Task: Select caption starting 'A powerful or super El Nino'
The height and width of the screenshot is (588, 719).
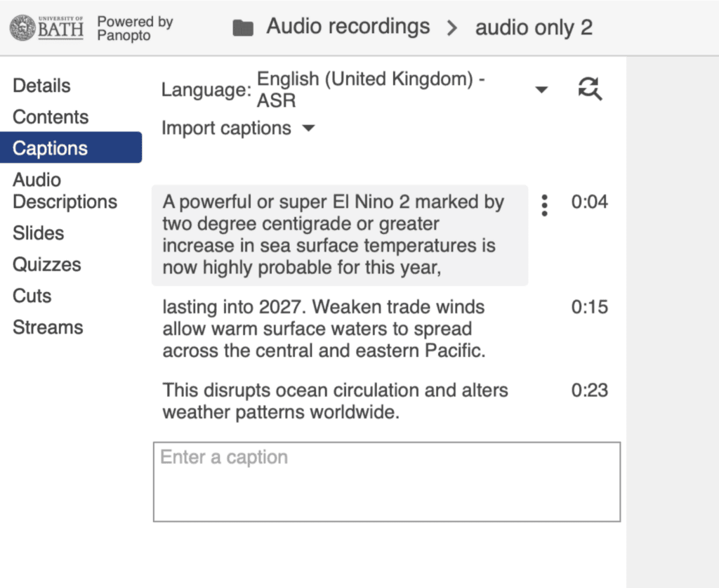Action: point(340,235)
